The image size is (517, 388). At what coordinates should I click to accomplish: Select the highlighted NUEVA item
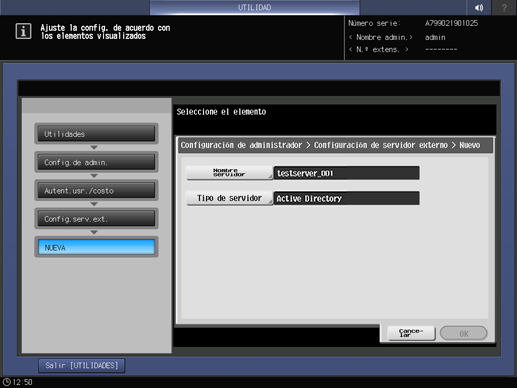96,247
